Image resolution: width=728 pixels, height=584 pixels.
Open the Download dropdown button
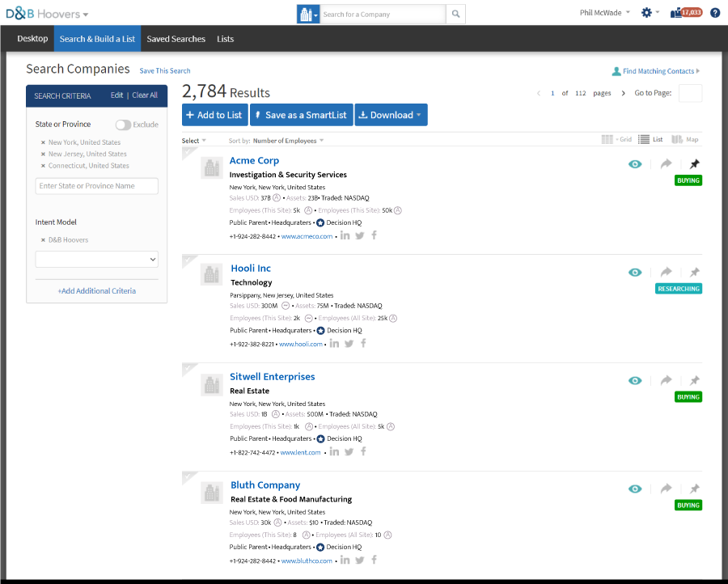(391, 115)
